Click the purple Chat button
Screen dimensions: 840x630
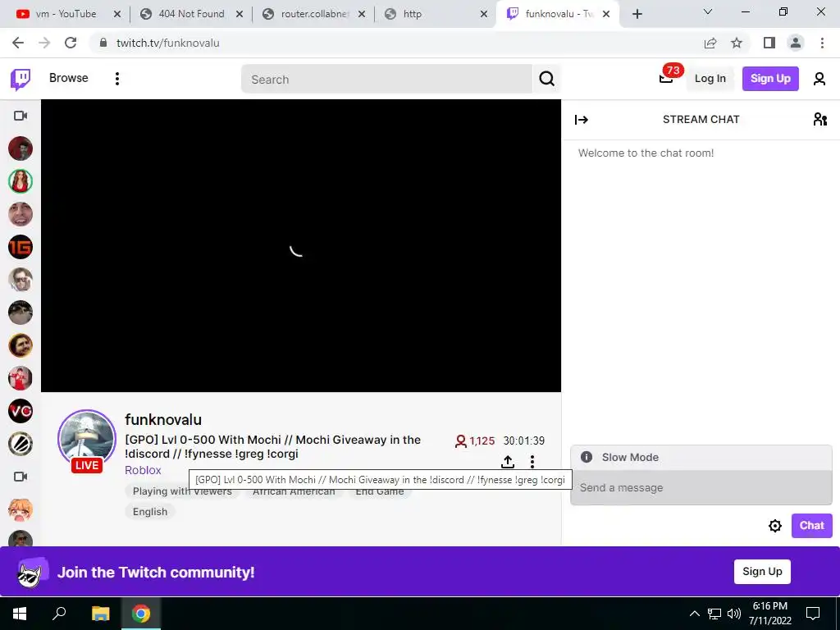click(811, 526)
